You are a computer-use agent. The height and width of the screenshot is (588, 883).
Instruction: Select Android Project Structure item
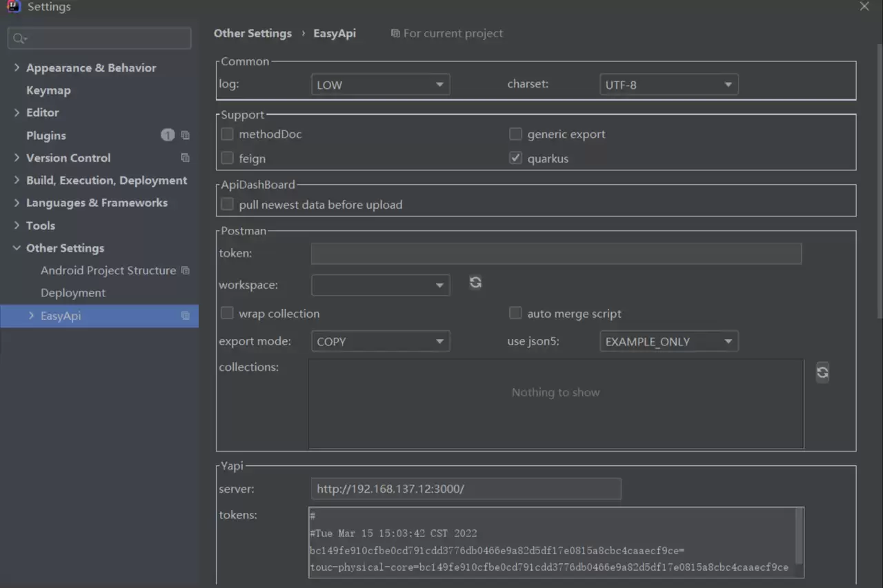pyautogui.click(x=108, y=270)
